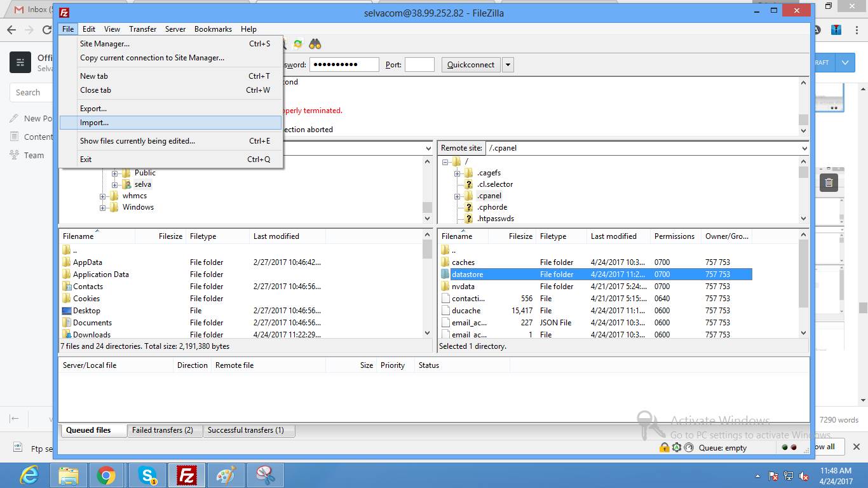Open the Edit menu
The height and width of the screenshot is (488, 868).
[89, 29]
